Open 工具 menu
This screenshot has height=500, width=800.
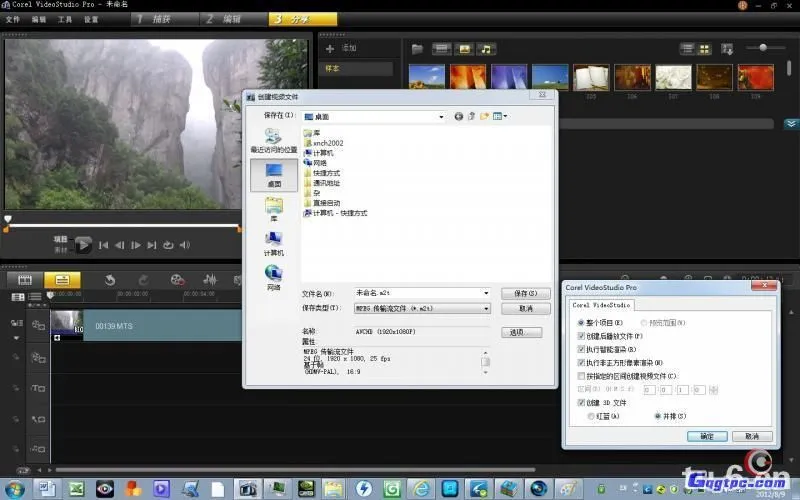65,19
